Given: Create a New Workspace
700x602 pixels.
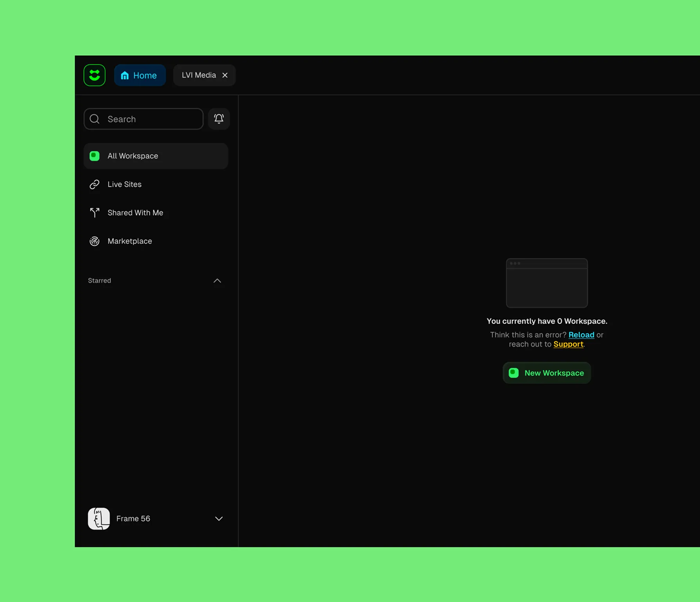Looking at the screenshot, I should [x=546, y=373].
